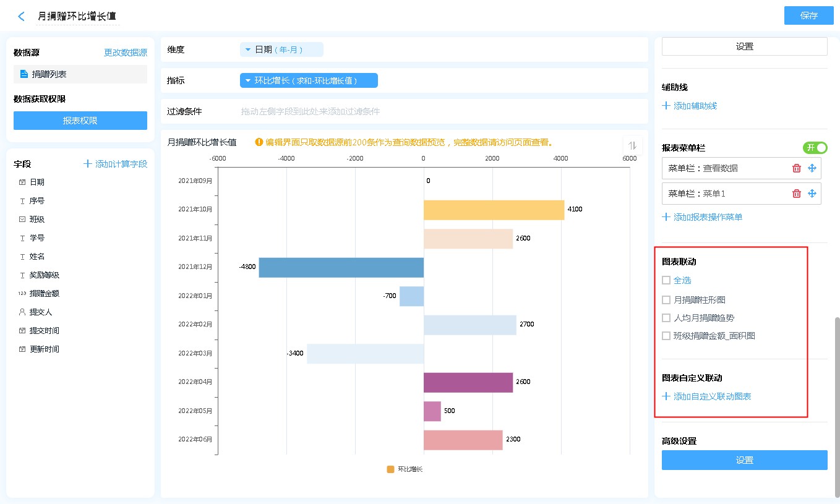Delete the 查看数据 menu bar item
The height and width of the screenshot is (504, 840).
click(x=797, y=168)
